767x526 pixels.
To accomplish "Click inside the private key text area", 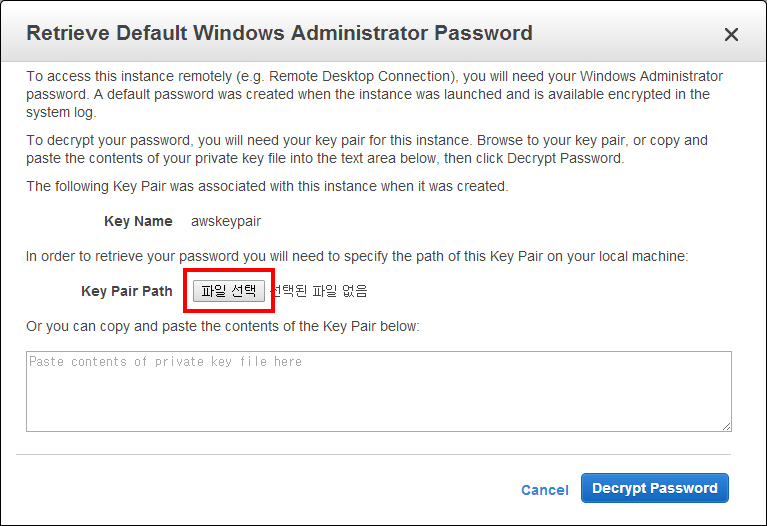I will [378, 400].
